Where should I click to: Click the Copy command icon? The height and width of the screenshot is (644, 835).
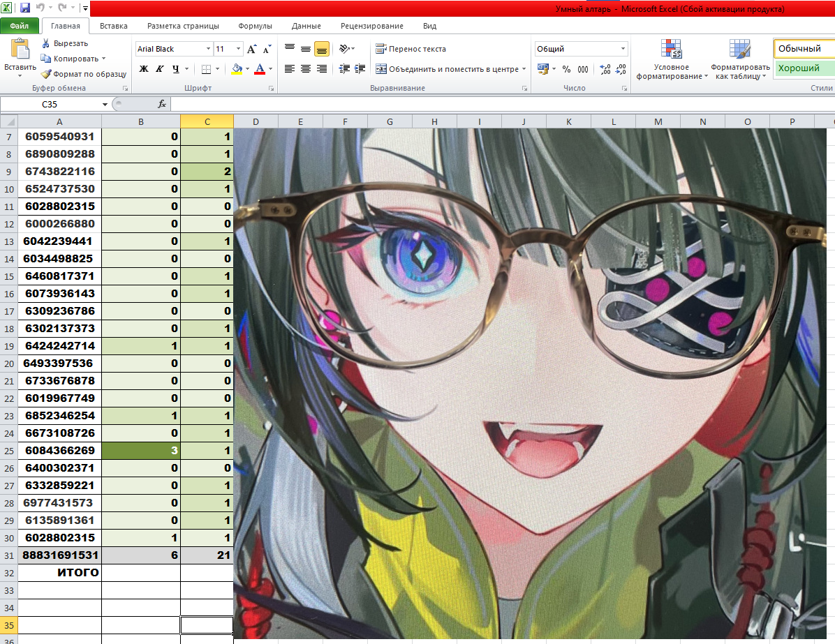click(x=46, y=59)
